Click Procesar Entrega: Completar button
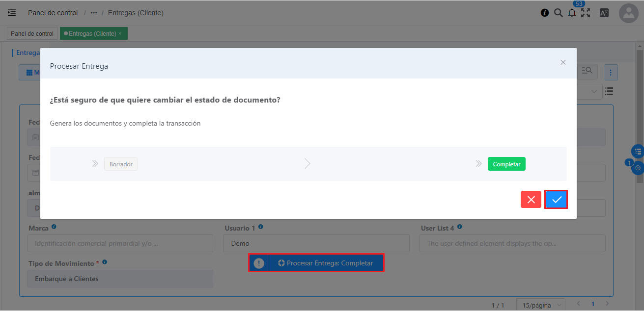Viewport: 644px width, 312px height. (x=325, y=263)
